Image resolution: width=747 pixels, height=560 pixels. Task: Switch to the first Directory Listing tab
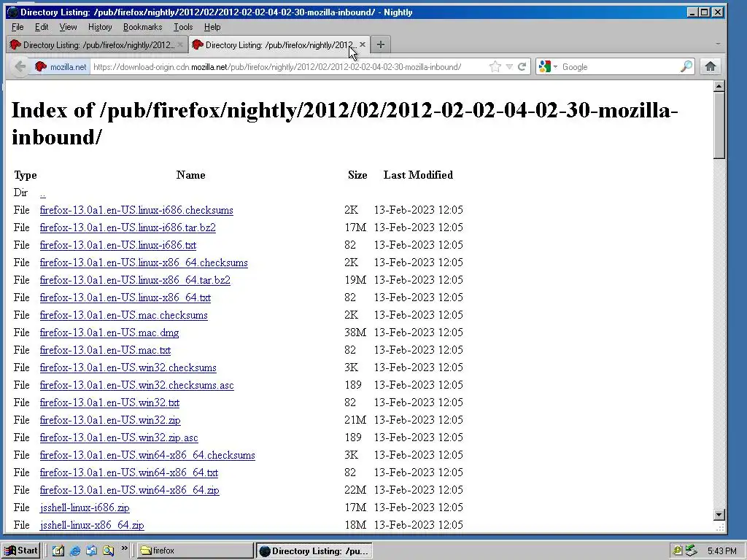point(98,44)
